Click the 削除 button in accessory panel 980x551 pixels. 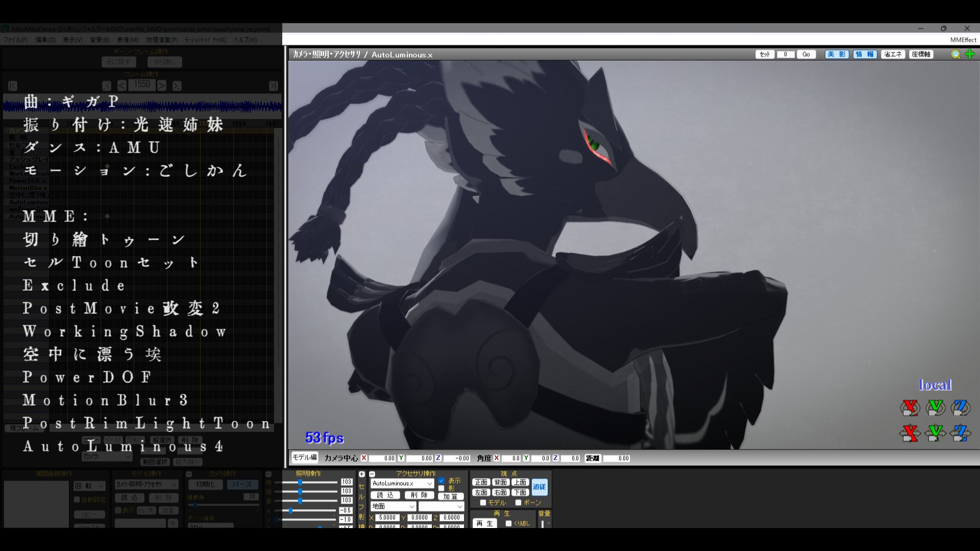420,495
